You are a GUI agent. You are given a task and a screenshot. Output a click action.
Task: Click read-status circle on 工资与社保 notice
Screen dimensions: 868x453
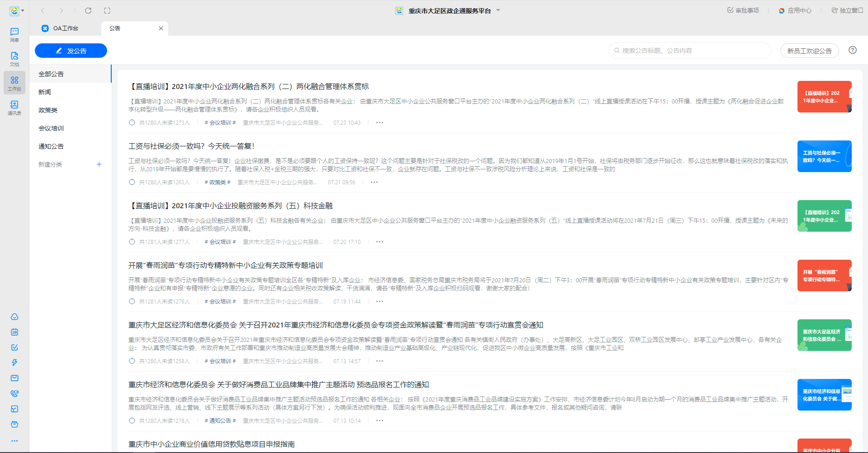point(132,182)
